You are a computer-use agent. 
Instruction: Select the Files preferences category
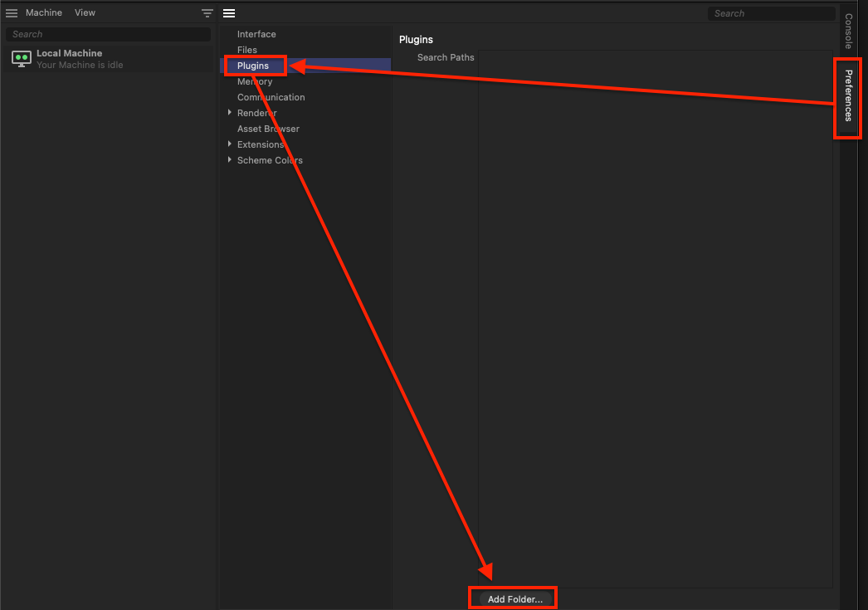(247, 50)
